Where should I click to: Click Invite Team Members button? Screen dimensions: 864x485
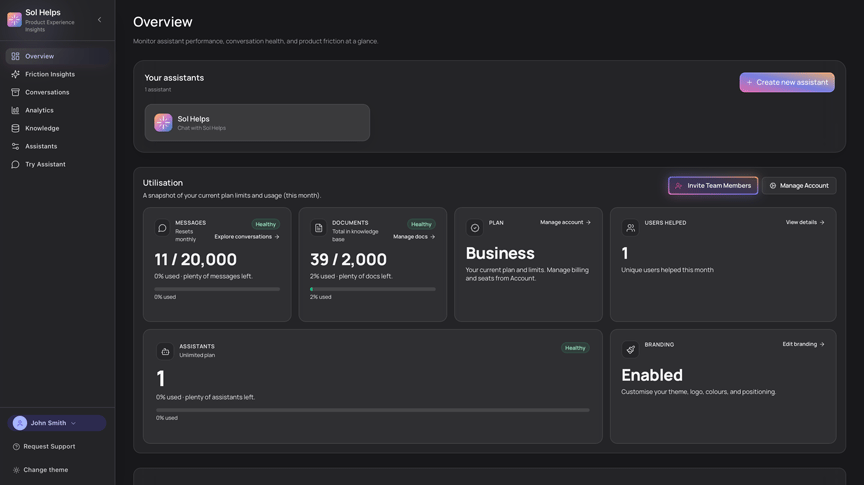click(x=712, y=185)
